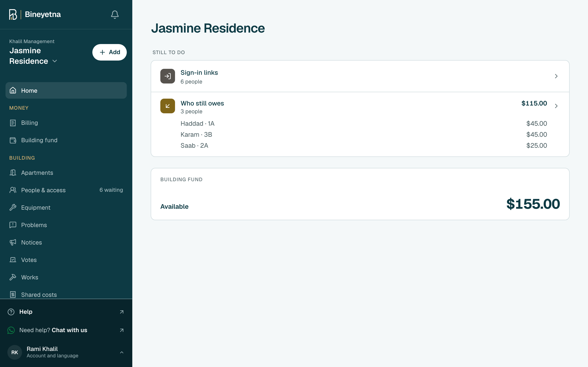Expand the Jasmine Residence building switcher
Screen dimensions: 588x367
33,56
